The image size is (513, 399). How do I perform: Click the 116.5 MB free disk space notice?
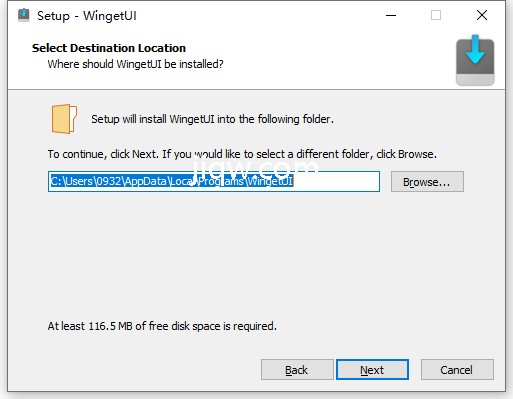[x=162, y=326]
